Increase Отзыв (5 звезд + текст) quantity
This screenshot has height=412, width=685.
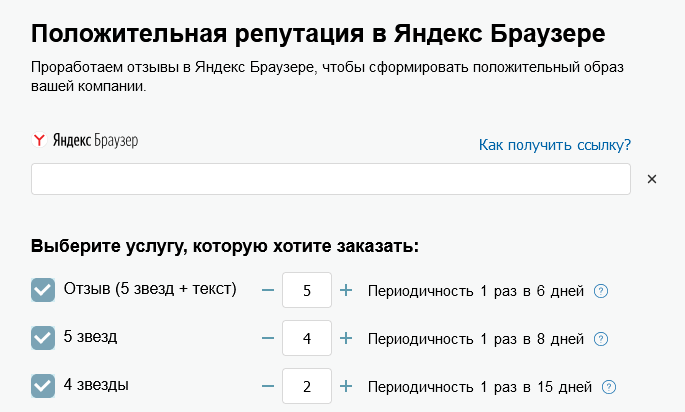(x=346, y=290)
